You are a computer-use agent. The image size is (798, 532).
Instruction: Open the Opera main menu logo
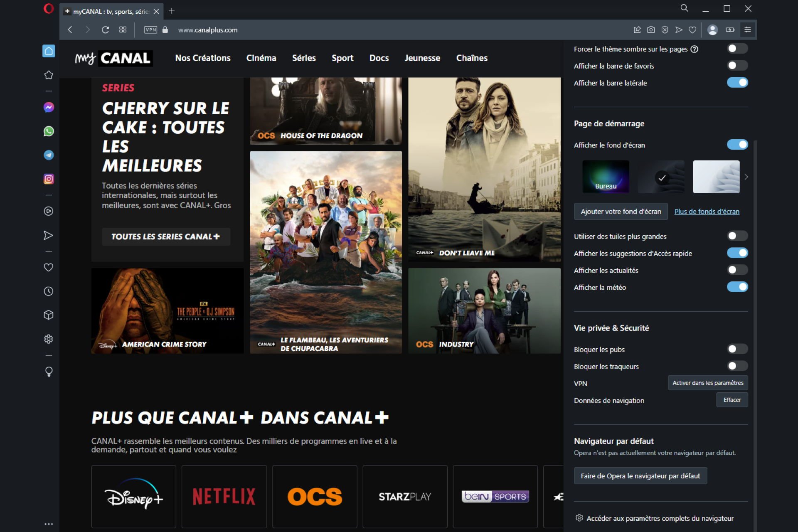click(49, 9)
